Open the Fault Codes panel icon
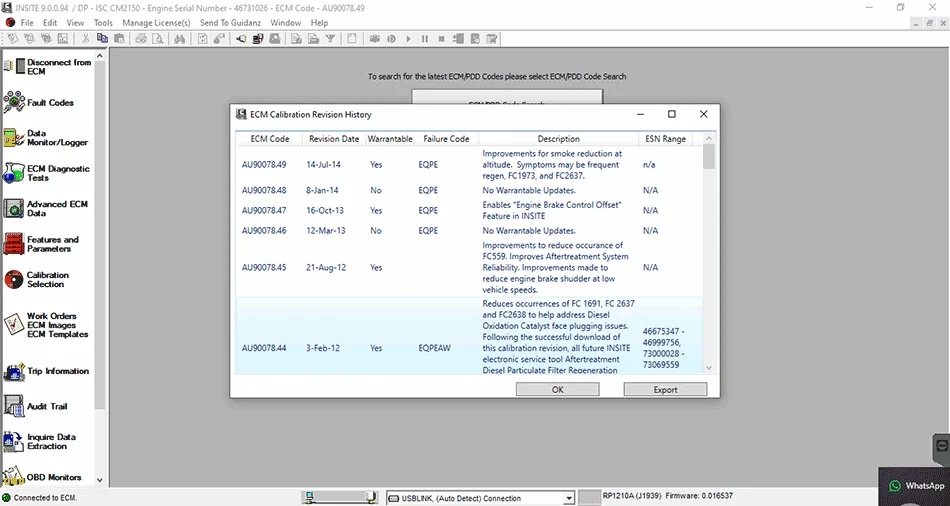The image size is (950, 506). click(13, 102)
